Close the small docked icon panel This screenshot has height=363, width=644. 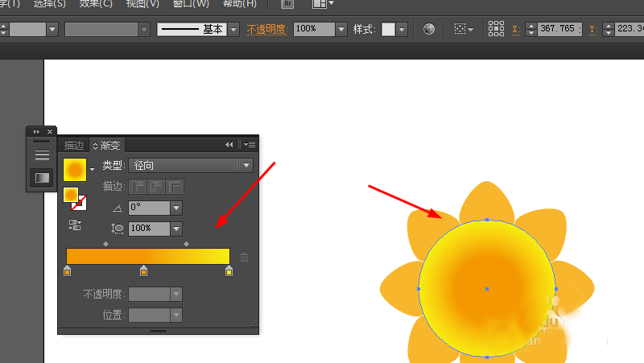point(50,131)
